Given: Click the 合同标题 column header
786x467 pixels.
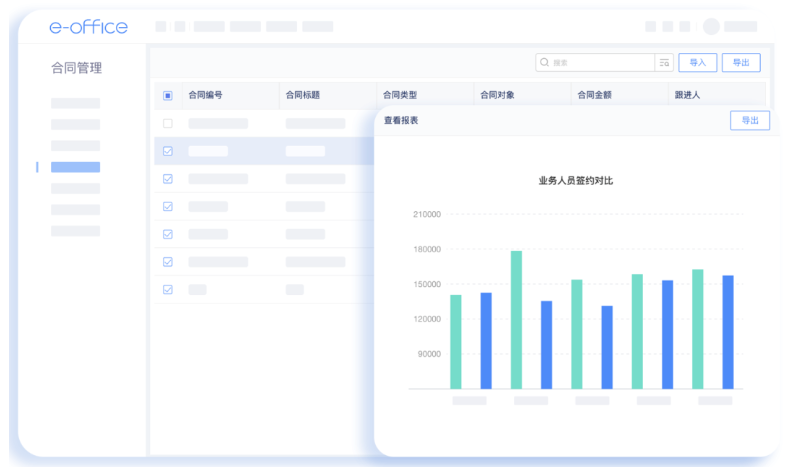Looking at the screenshot, I should [302, 96].
